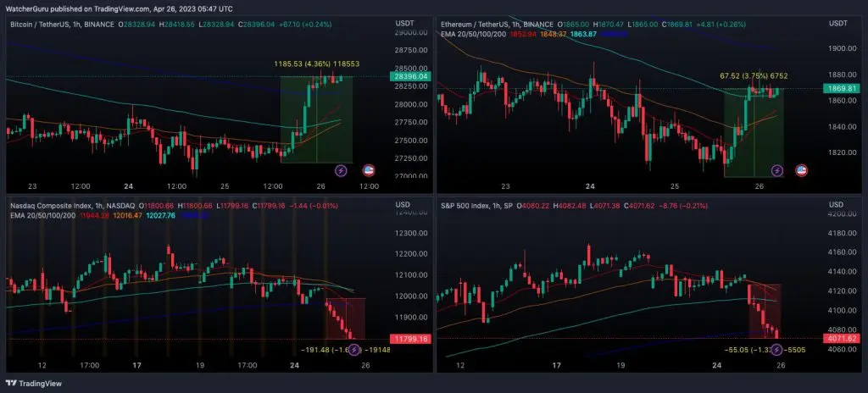Click the green 1869.81 current price label
Screen dimensions: 868x393
842,89
